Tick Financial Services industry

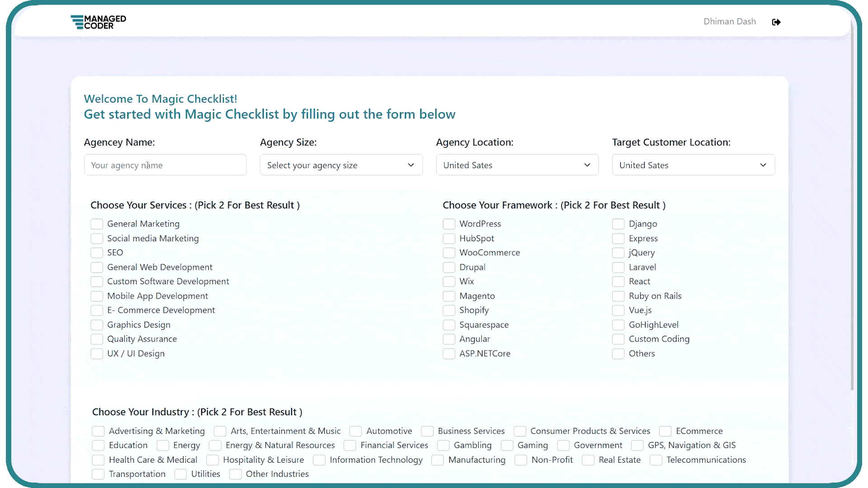pos(350,446)
